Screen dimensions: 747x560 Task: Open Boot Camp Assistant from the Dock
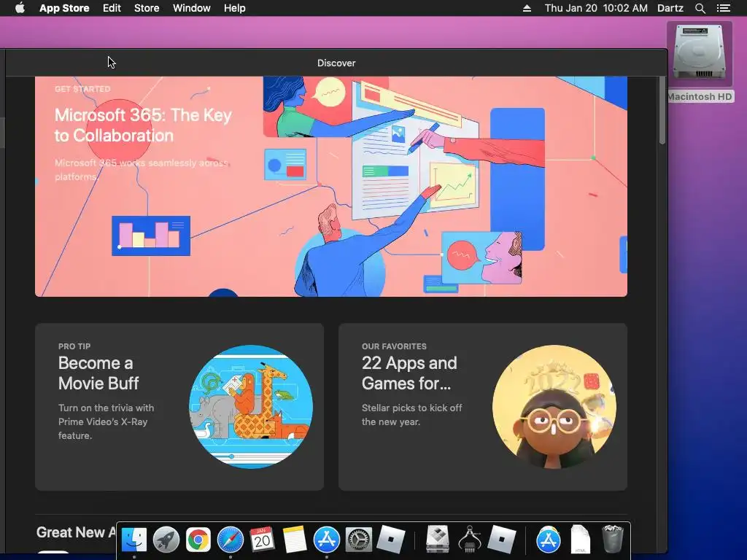click(x=438, y=540)
